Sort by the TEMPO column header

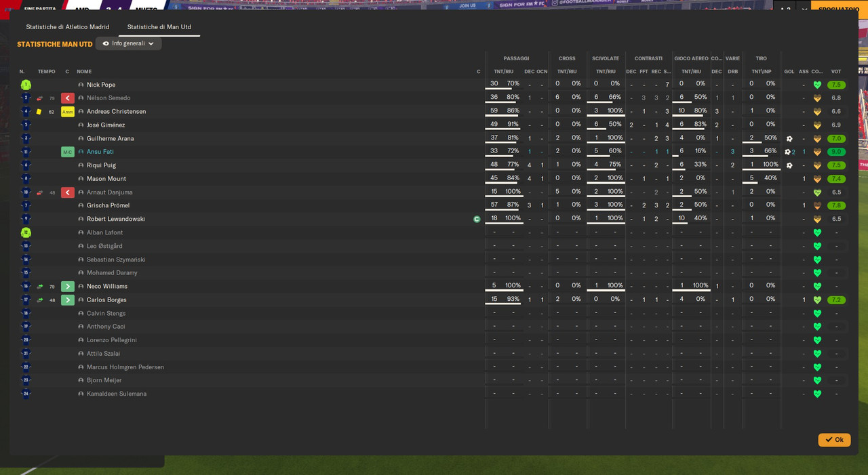pyautogui.click(x=47, y=72)
